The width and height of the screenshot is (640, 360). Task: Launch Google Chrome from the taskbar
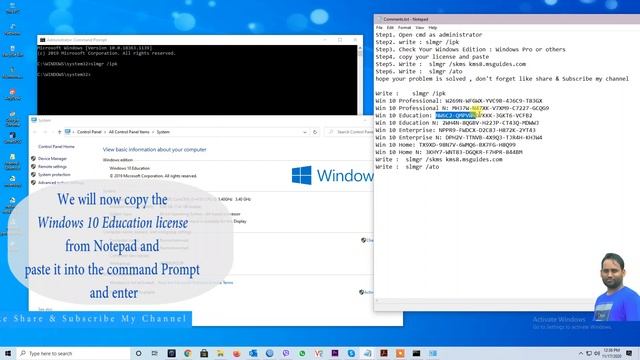188,353
